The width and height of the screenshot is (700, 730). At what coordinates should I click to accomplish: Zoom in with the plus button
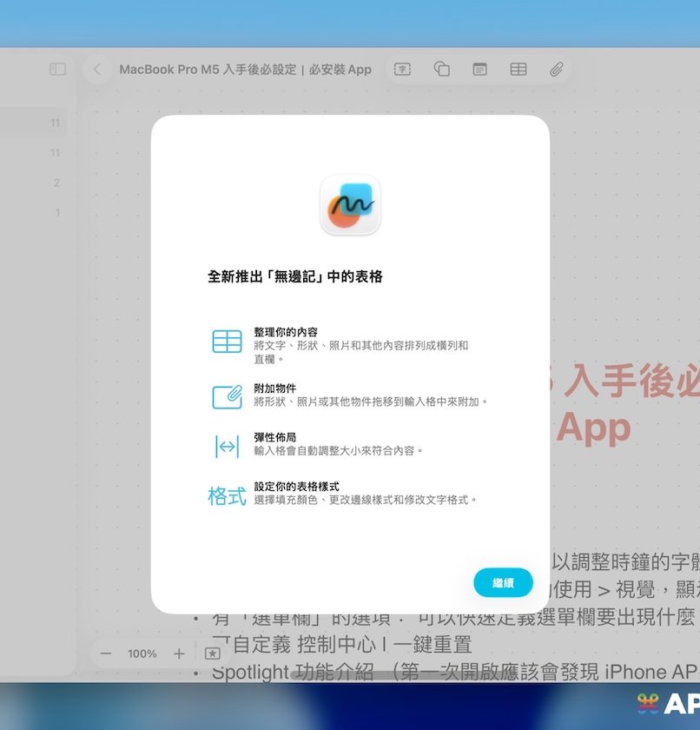coord(179,654)
